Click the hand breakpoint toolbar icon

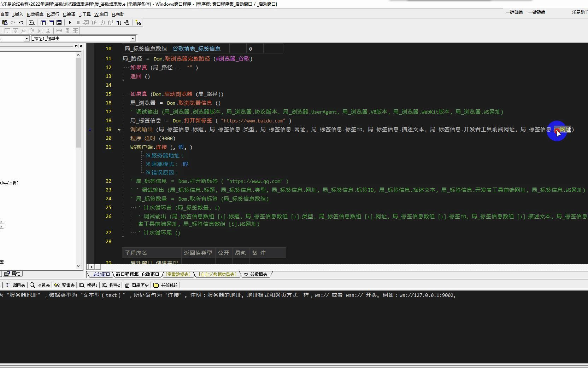pyautogui.click(x=127, y=22)
